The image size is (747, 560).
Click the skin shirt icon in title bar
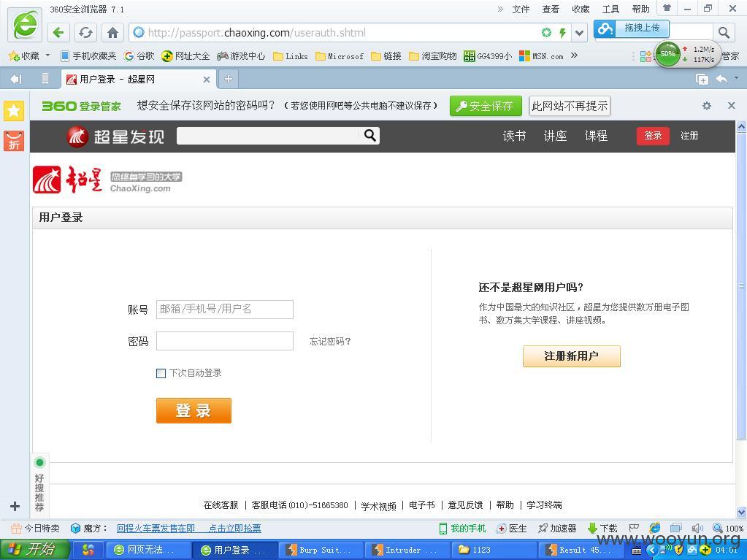point(667,8)
